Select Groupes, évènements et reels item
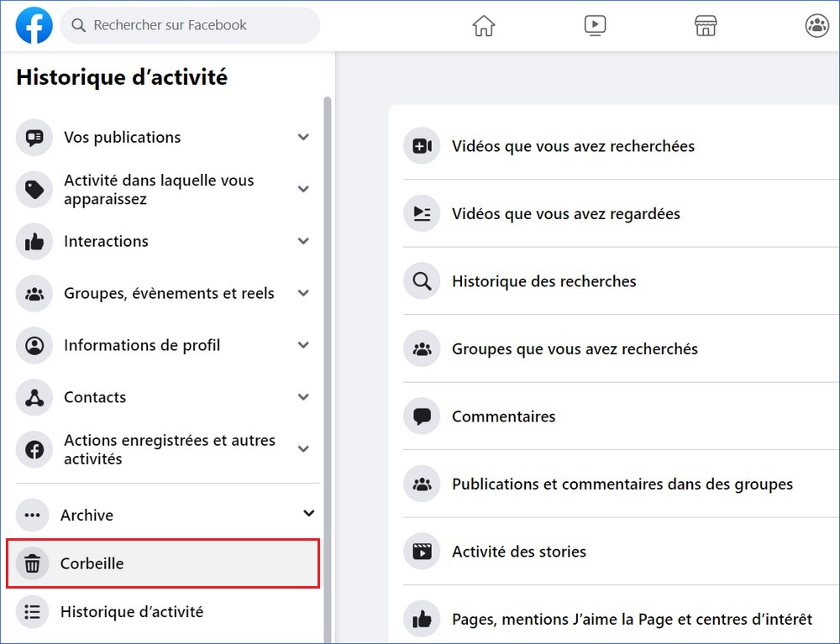The width and height of the screenshot is (840, 644). 169,294
